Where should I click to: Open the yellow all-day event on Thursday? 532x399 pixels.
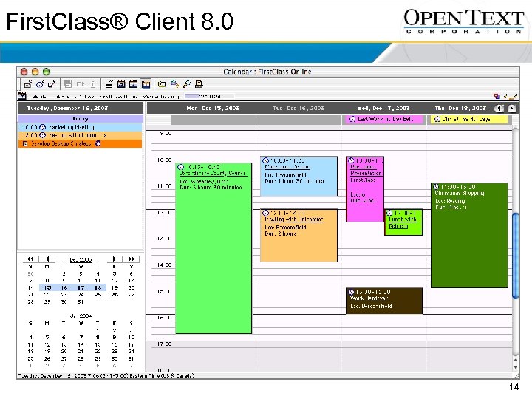click(x=469, y=119)
